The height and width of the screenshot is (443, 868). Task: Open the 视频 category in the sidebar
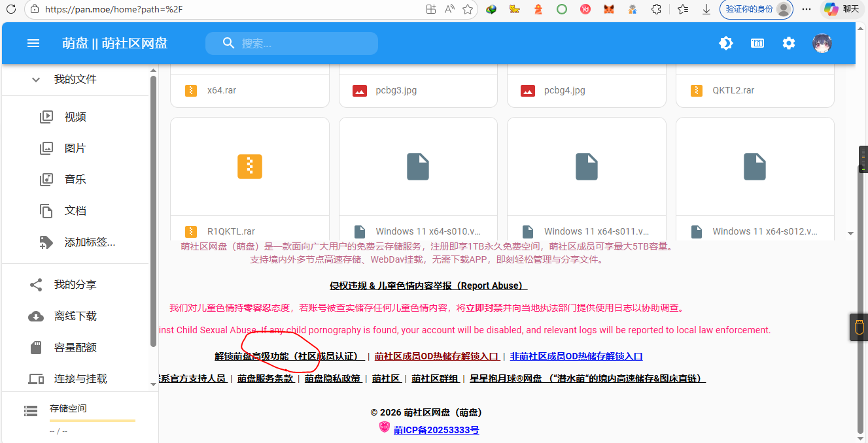75,117
